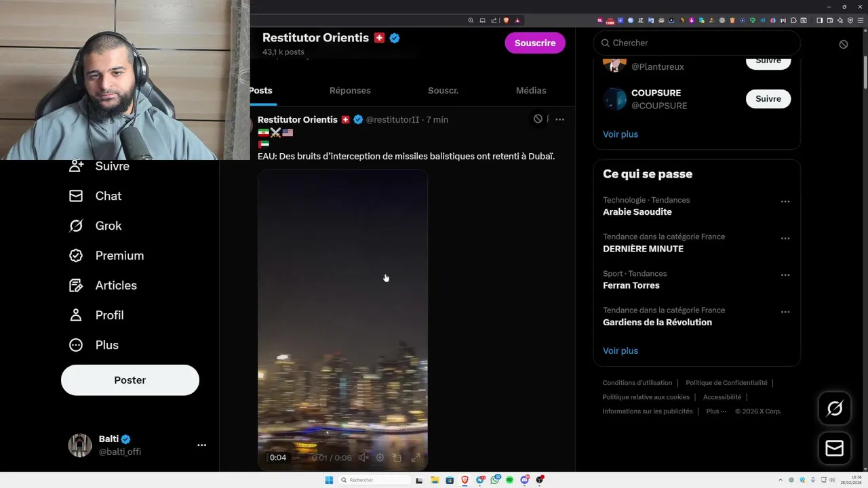Click Voir plus under trends
The image size is (868, 488).
tap(620, 351)
